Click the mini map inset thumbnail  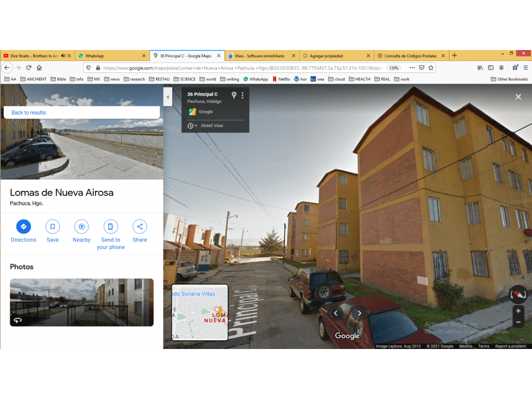200,312
